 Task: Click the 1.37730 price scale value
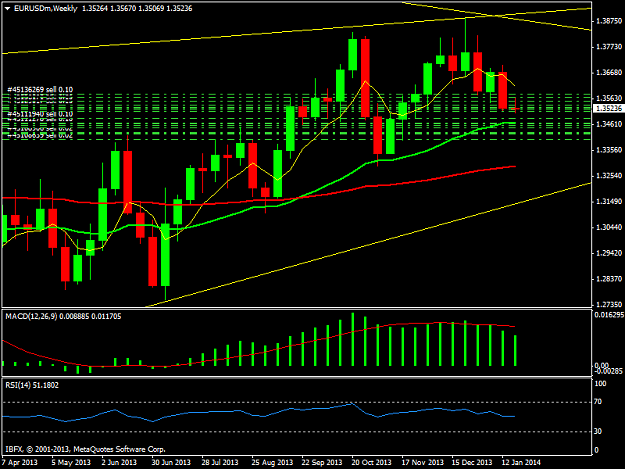609,47
